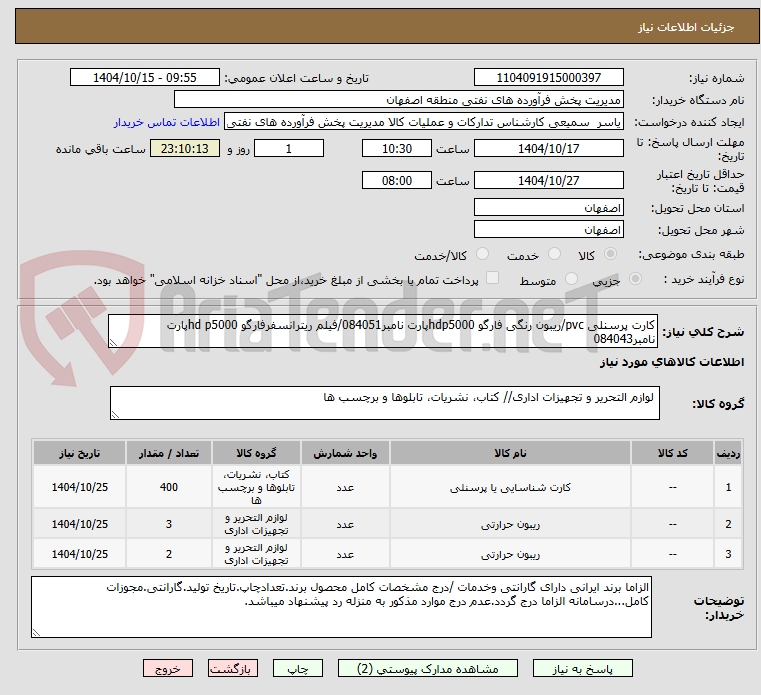The height and width of the screenshot is (695, 761).
Task: Click the ردیف column header
Action: click(728, 453)
